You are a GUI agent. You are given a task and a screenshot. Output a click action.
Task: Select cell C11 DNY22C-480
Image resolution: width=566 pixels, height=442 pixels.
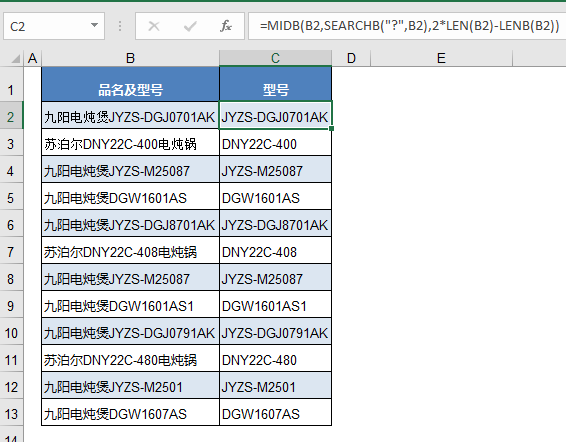[x=275, y=358]
